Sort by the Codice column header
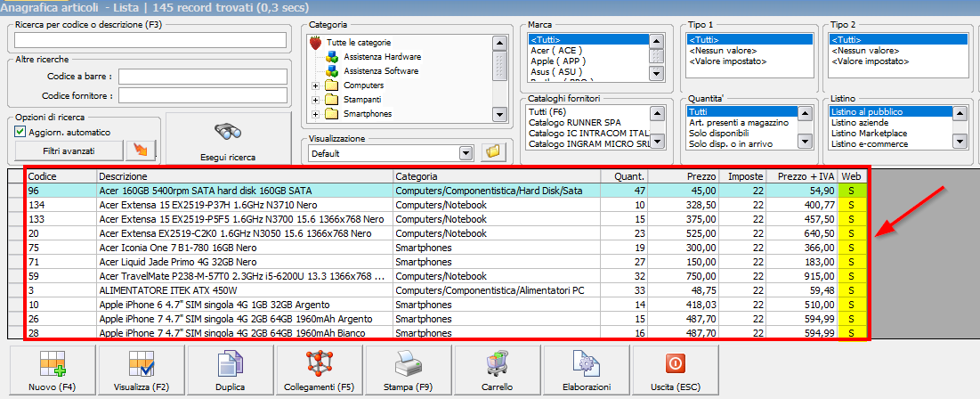The height and width of the screenshot is (399, 980). click(x=61, y=176)
